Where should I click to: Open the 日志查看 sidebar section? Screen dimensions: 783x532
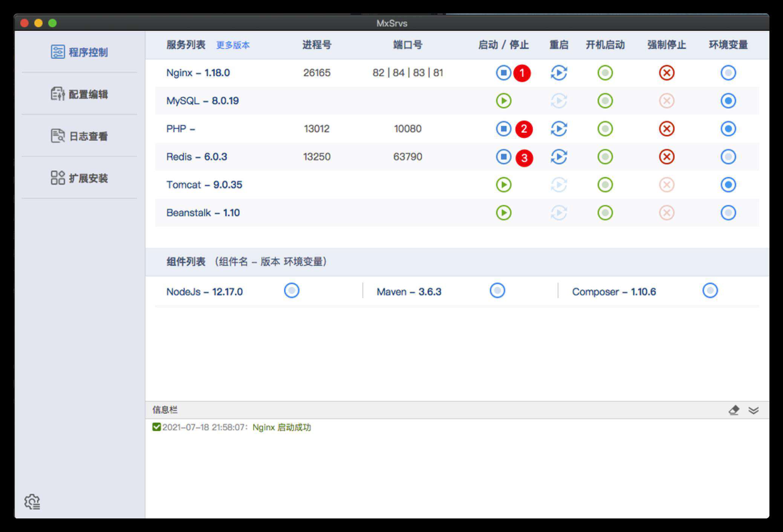[79, 136]
